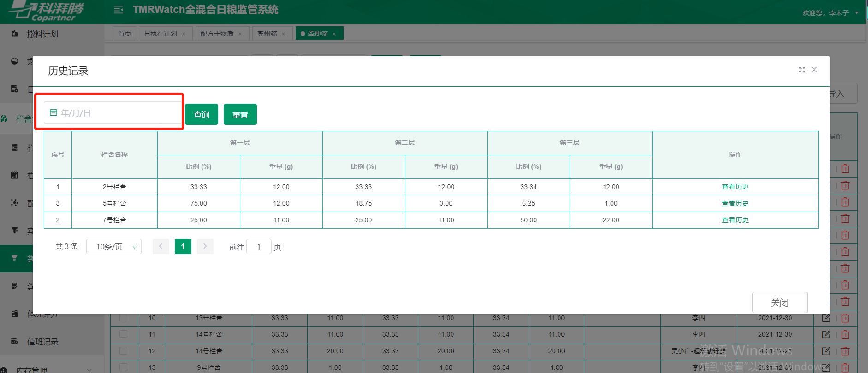Click 查看历史 link for 5号栏舍
The image size is (868, 373).
pyautogui.click(x=735, y=203)
